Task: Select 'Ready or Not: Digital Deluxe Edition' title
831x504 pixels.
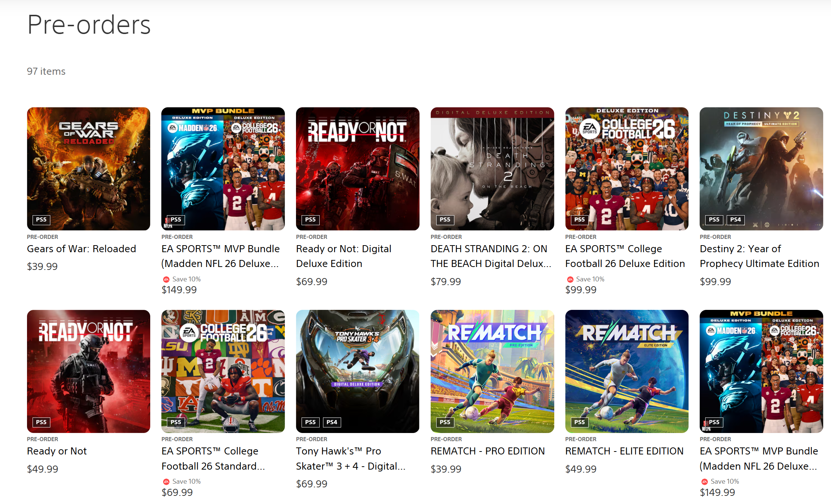Action: (344, 256)
